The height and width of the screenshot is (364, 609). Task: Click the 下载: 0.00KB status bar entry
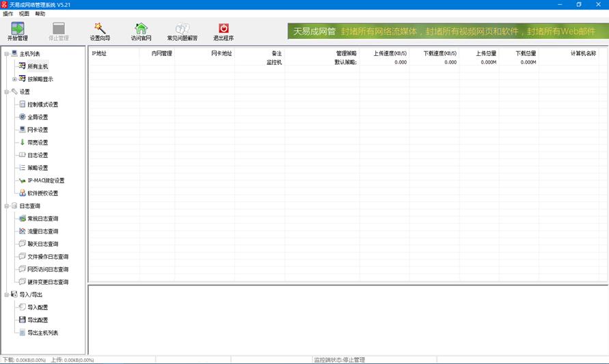(x=25, y=360)
